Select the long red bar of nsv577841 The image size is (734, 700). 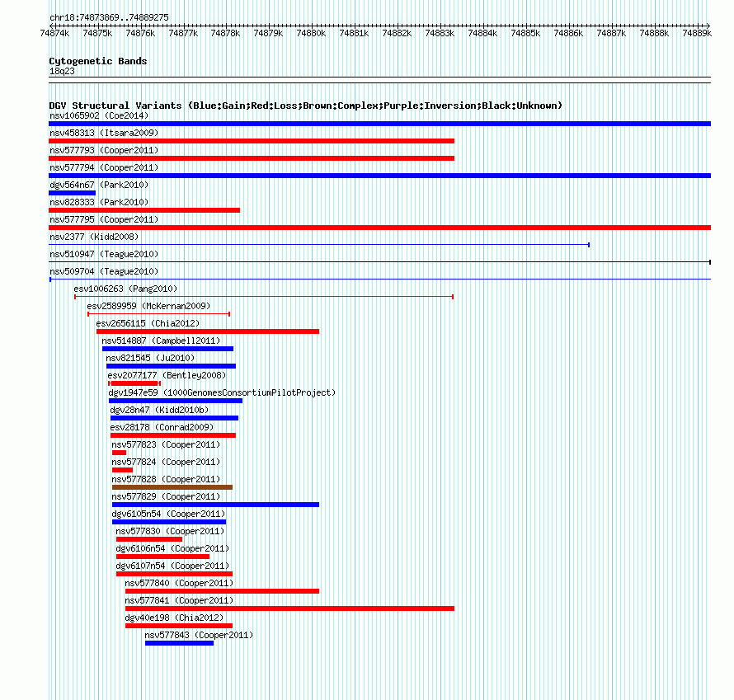[289, 608]
